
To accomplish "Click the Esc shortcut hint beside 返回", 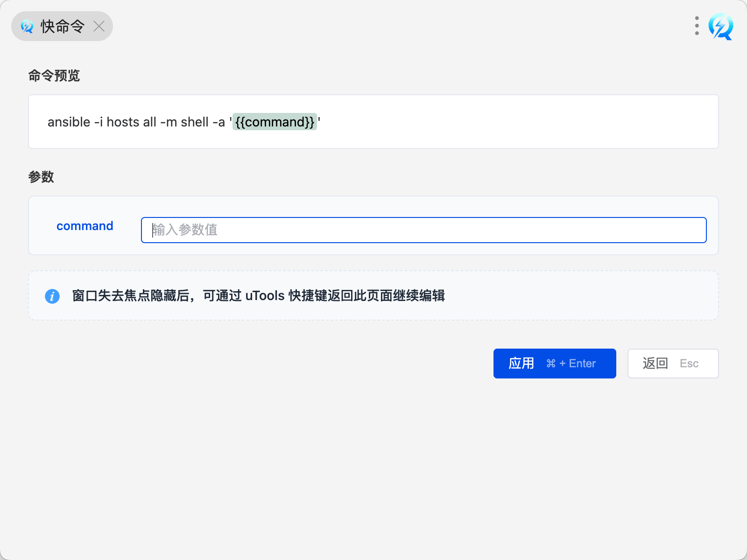I will (x=689, y=364).
